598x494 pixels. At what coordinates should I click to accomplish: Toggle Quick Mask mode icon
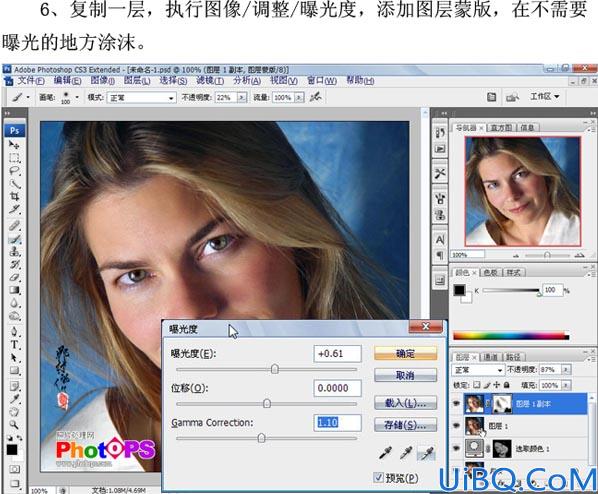point(14,469)
